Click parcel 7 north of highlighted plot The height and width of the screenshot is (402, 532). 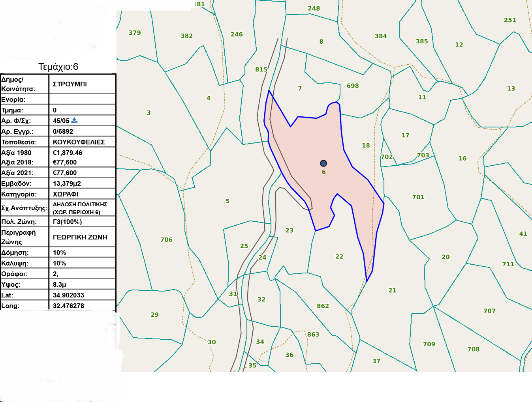300,88
